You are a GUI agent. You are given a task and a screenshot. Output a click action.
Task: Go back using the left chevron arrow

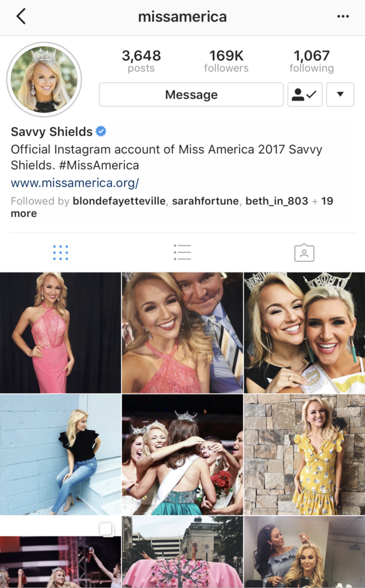pyautogui.click(x=21, y=17)
